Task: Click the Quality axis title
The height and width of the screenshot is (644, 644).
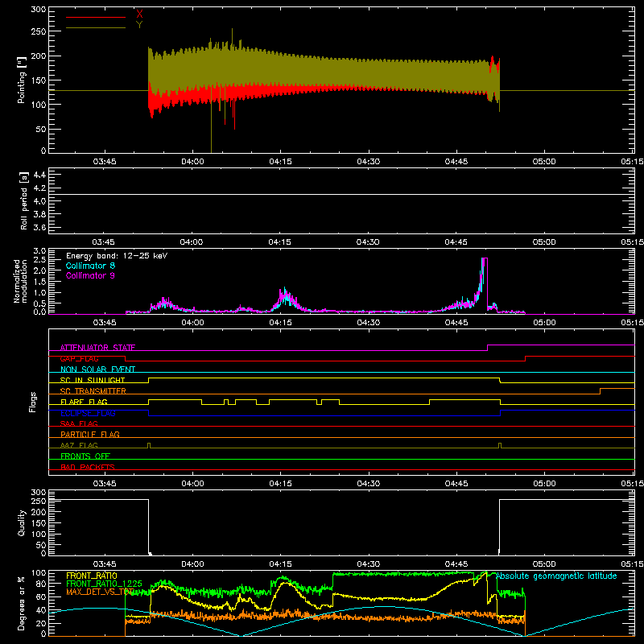Action: pos(22,522)
